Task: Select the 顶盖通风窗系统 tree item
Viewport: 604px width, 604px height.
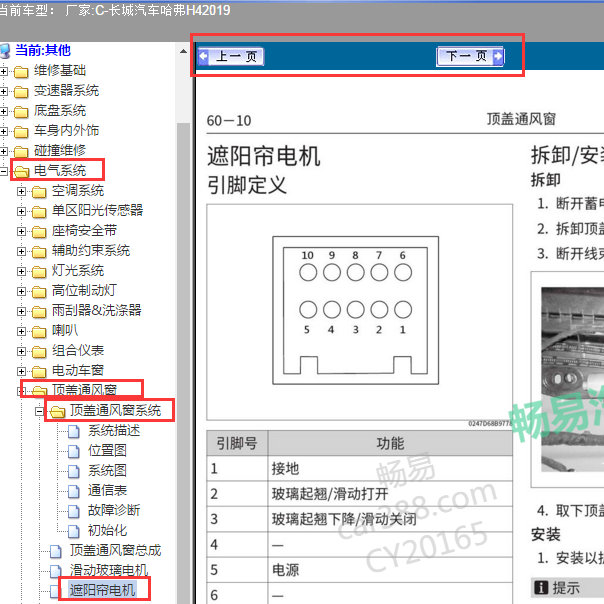Action: (x=115, y=410)
